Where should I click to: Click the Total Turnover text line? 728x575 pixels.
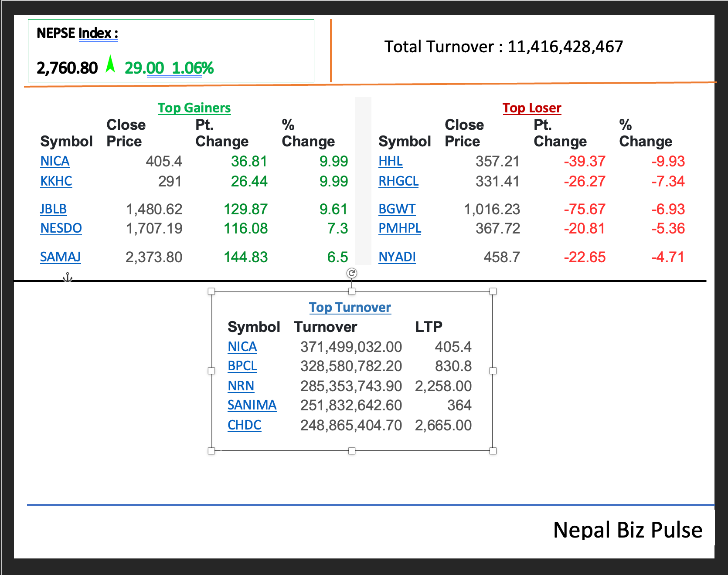click(x=503, y=47)
